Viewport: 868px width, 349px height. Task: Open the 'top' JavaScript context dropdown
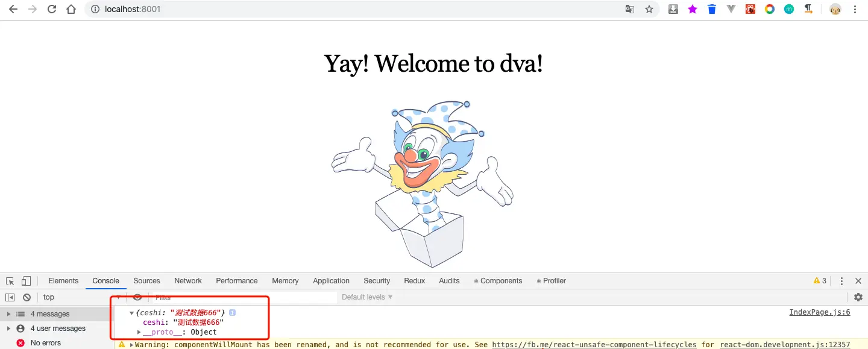click(81, 297)
